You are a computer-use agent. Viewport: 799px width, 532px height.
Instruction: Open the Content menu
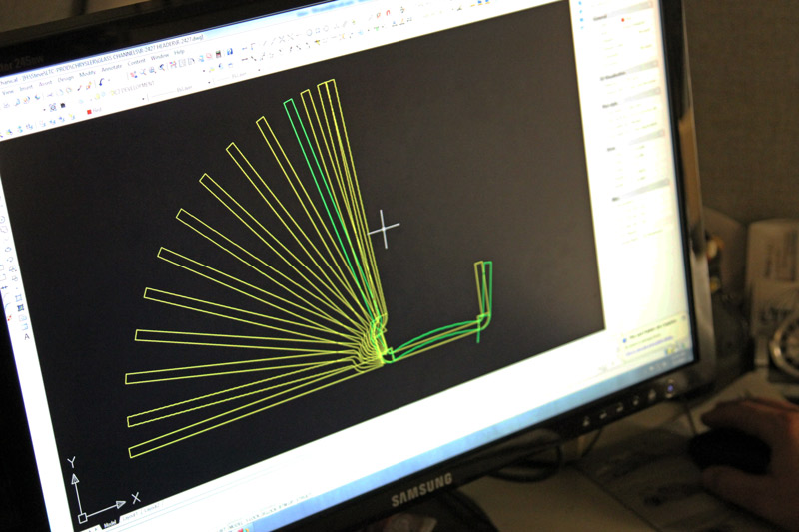(x=136, y=62)
